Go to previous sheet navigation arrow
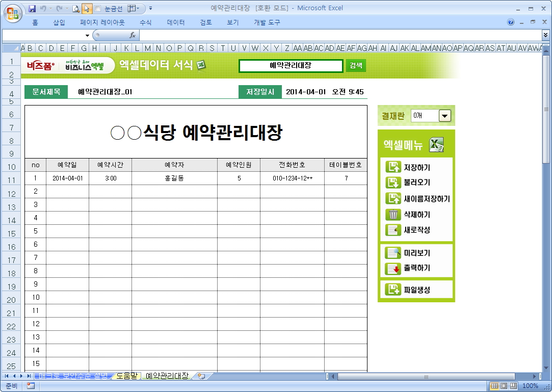 point(14,376)
